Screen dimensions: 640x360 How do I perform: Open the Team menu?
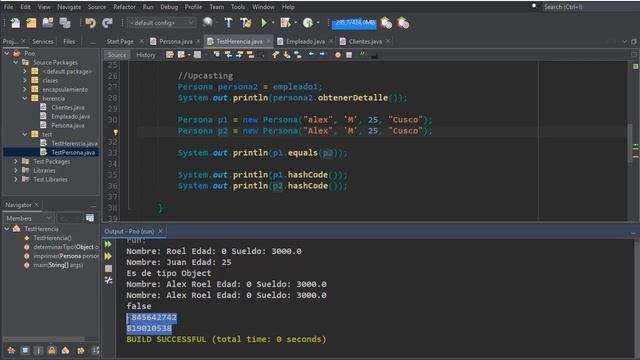click(x=217, y=7)
